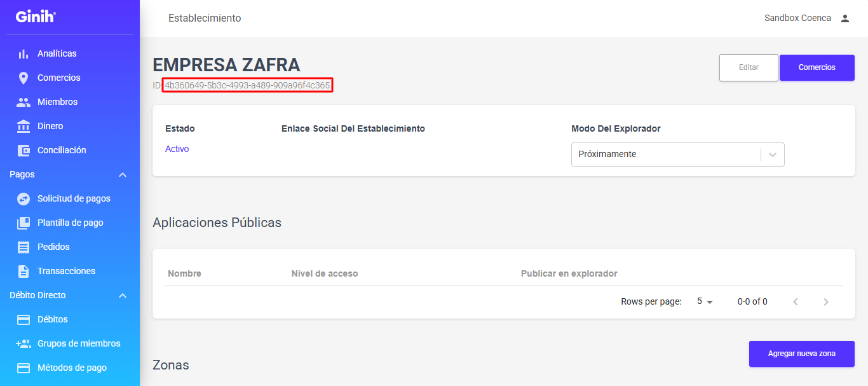Click the Plantilla de pago icon
This screenshot has width=868, height=386.
pos(24,223)
